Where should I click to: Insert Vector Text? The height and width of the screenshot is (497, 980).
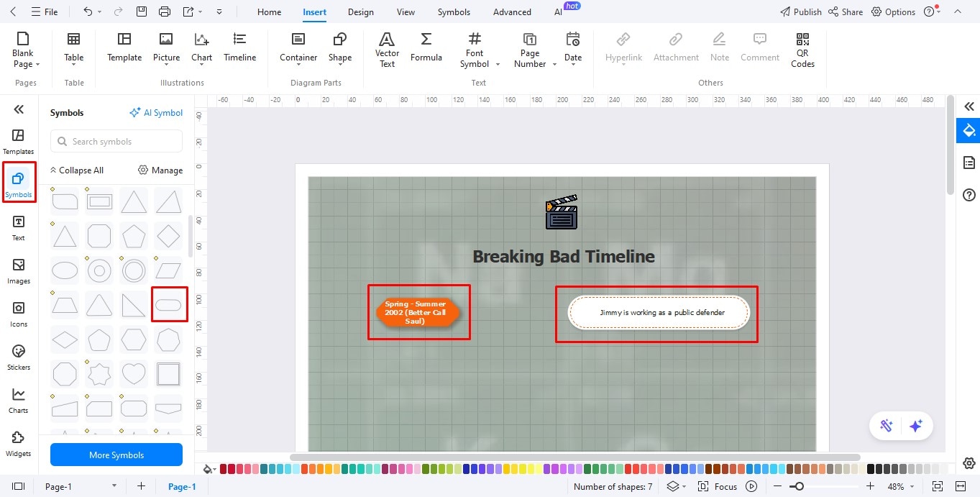[x=387, y=49]
